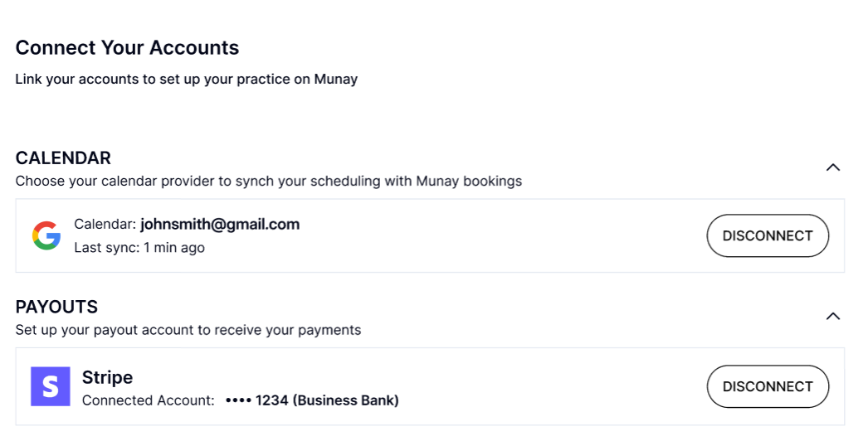Collapse the CALENDAR section chevron
This screenshot has width=868, height=446.
click(832, 167)
